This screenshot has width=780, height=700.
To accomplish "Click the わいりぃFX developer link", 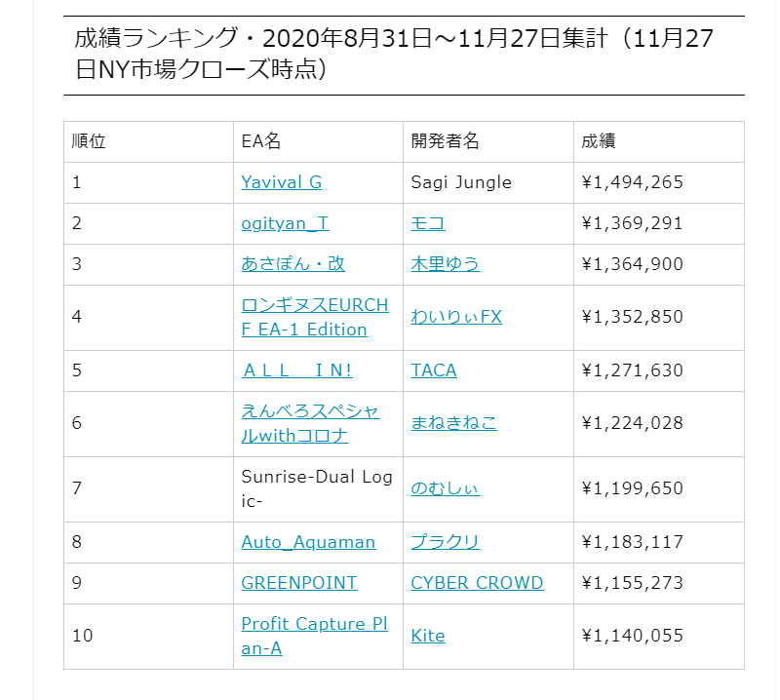I will pyautogui.click(x=455, y=317).
